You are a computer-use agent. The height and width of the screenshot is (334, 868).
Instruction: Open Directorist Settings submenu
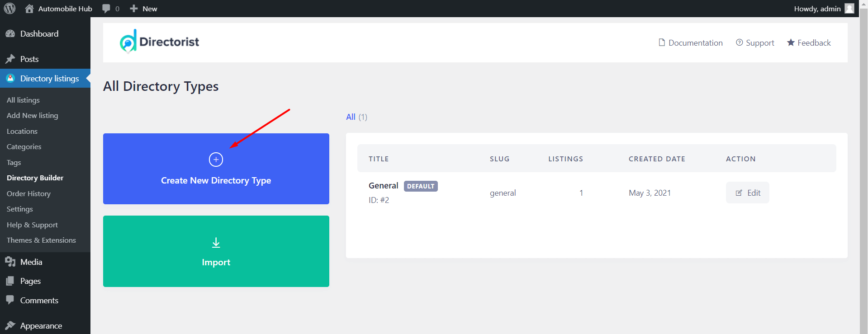[x=20, y=209]
